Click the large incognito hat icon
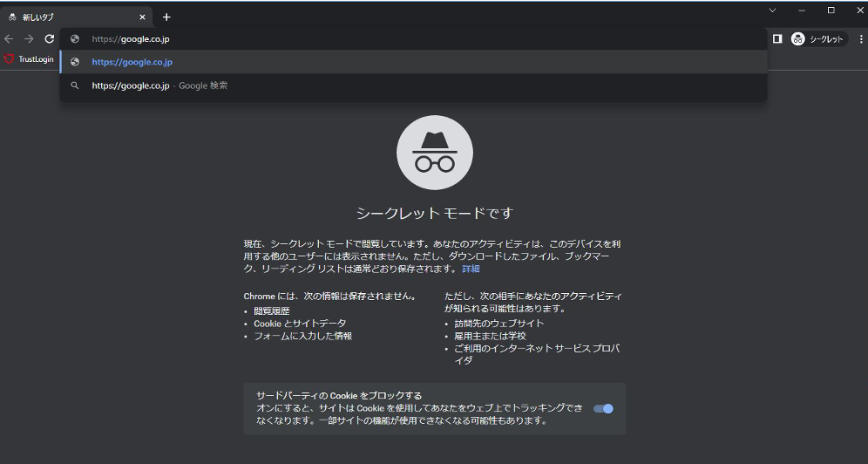The height and width of the screenshot is (464, 868). tap(435, 153)
